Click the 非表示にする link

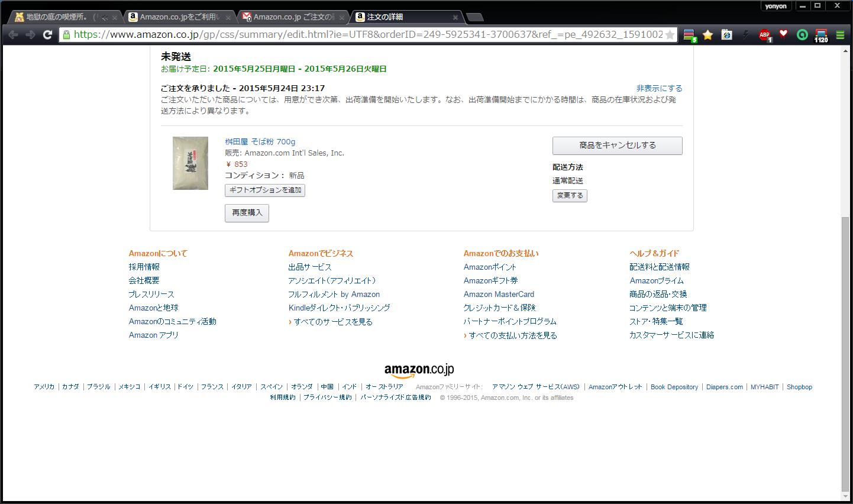point(659,88)
